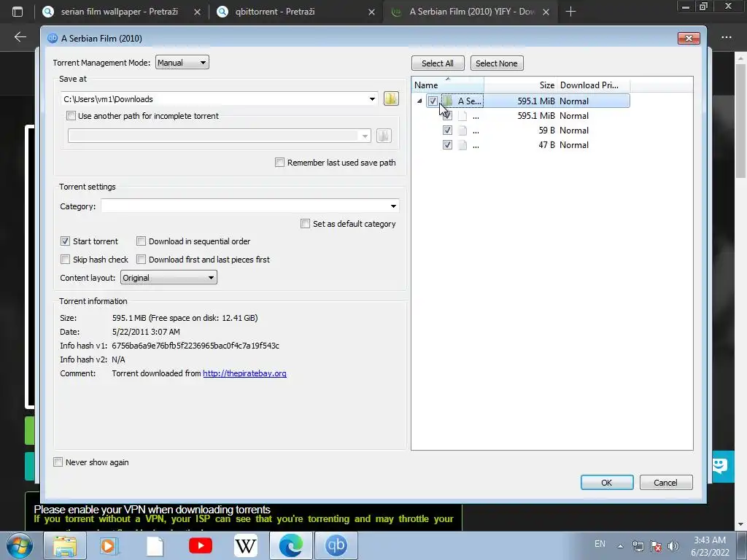Click Cancel button
The height and width of the screenshot is (560, 747).
click(x=666, y=483)
